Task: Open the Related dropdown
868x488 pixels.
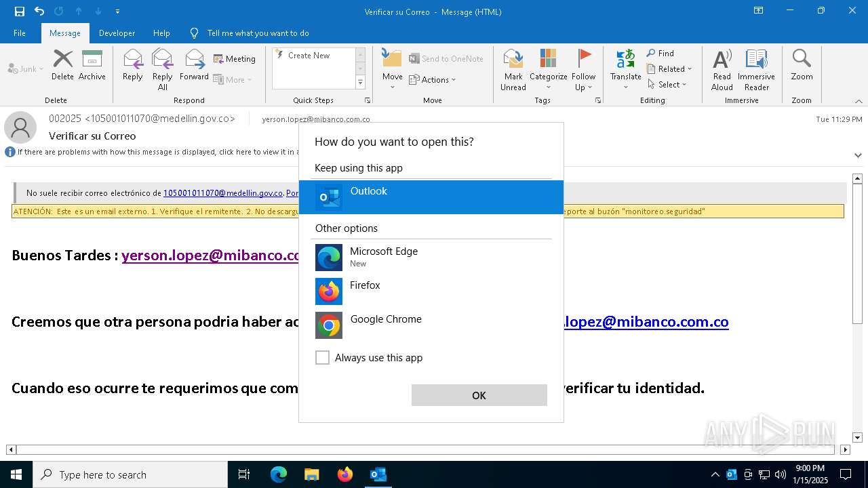Action: 669,68
